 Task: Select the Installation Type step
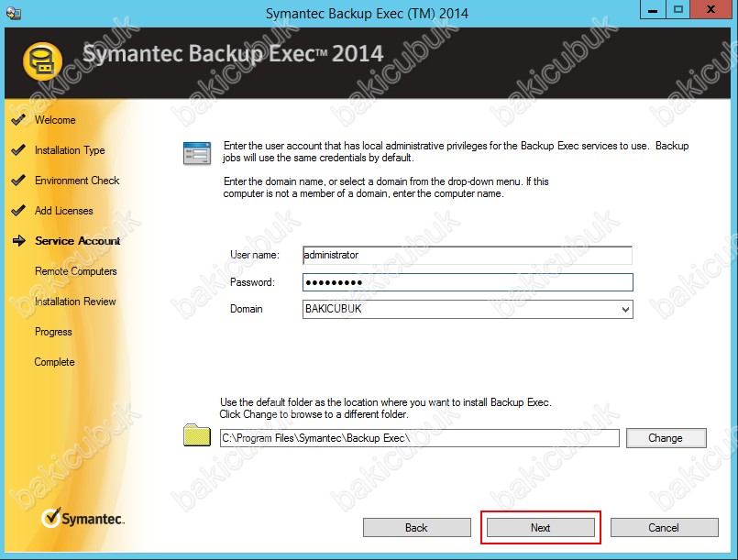tap(70, 150)
